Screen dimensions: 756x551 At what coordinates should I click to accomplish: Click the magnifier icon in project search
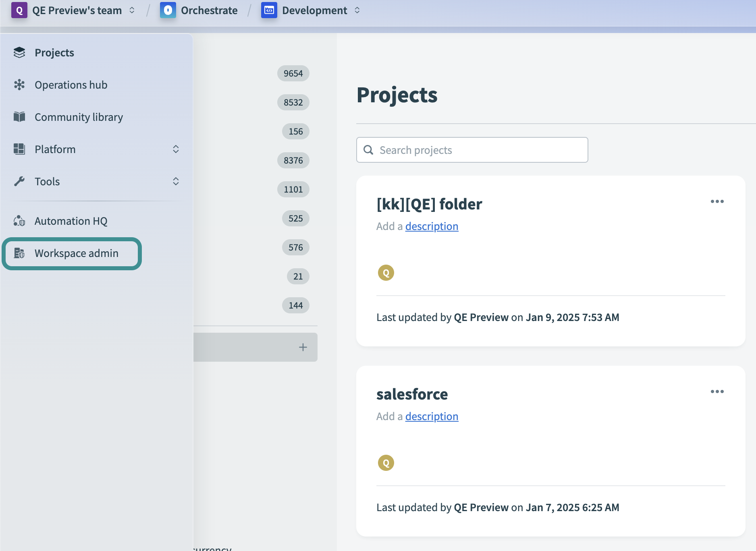coord(368,150)
